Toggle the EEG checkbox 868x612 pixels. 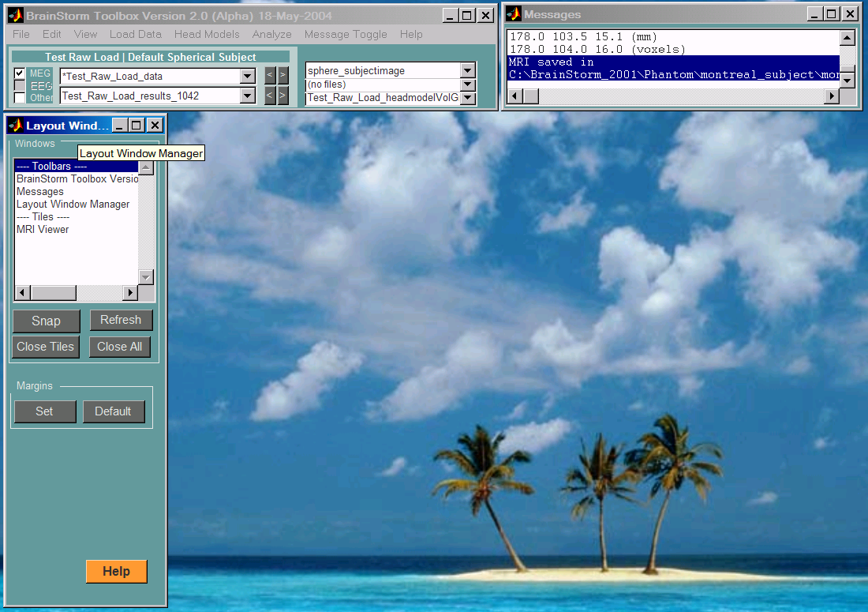click(20, 85)
